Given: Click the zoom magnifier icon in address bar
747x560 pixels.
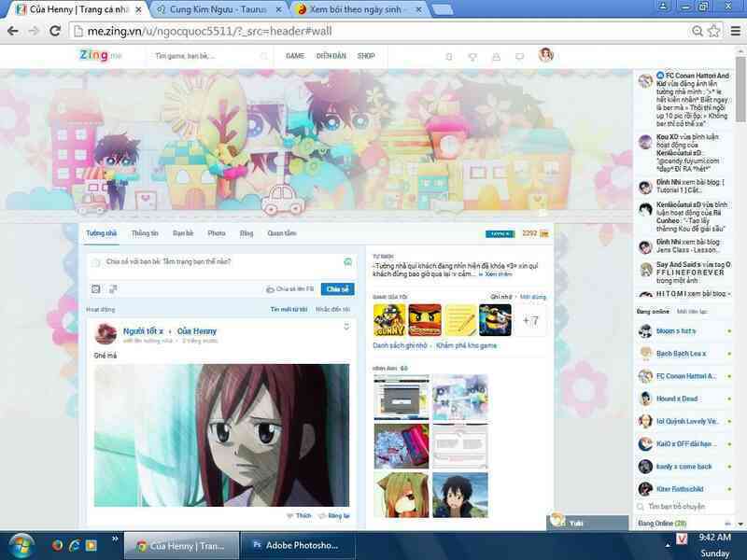Looking at the screenshot, I should pos(697,32).
